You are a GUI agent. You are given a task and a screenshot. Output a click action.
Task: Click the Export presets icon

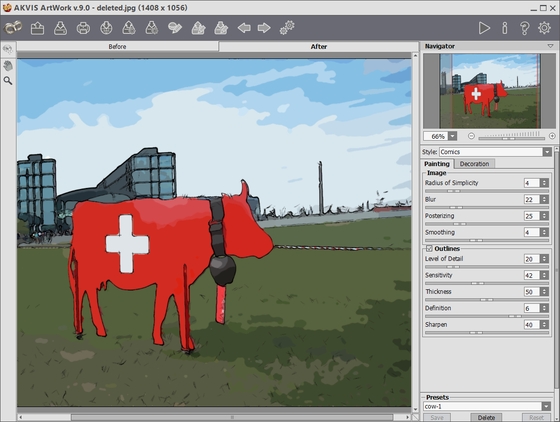pos(152,28)
